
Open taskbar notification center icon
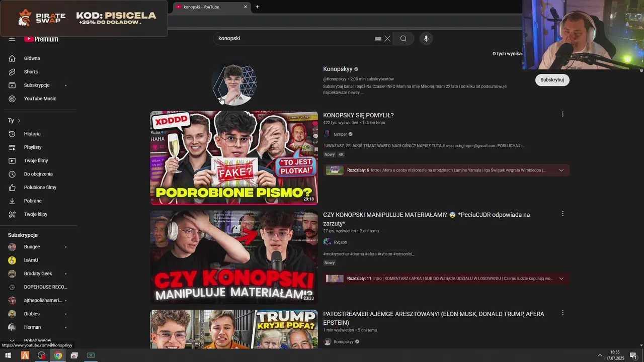[633, 355]
